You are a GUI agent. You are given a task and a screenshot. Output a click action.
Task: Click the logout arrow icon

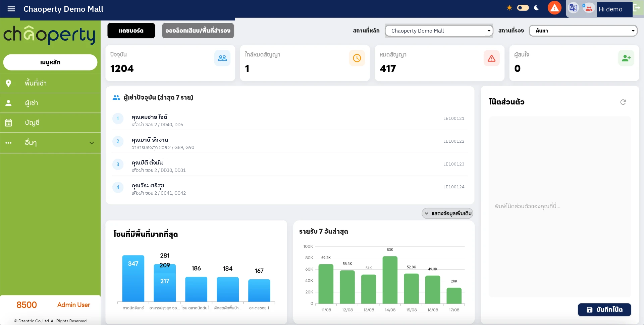(x=636, y=8)
